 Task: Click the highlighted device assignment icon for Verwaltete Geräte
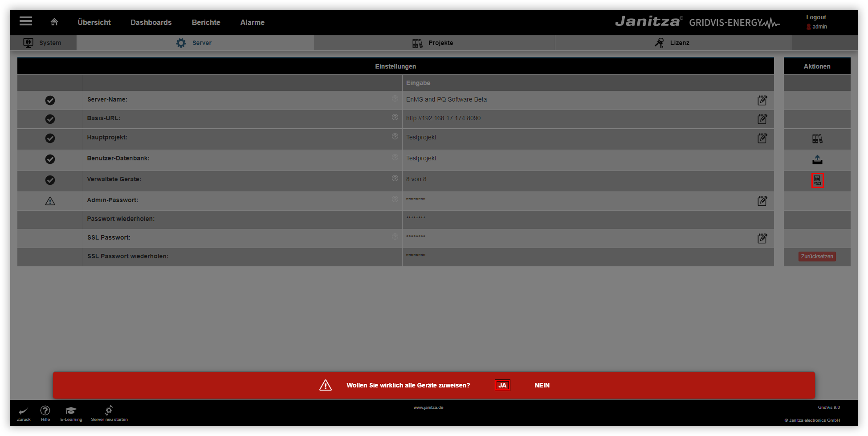coord(817,180)
